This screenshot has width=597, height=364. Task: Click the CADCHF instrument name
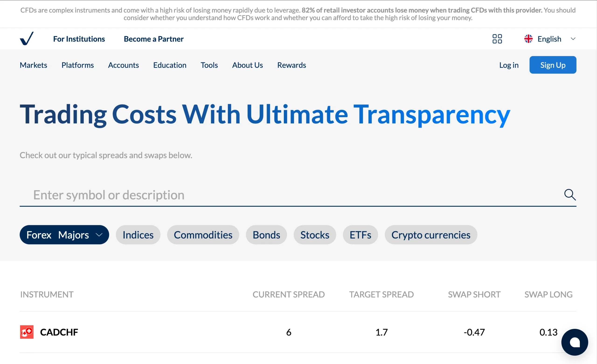59,332
